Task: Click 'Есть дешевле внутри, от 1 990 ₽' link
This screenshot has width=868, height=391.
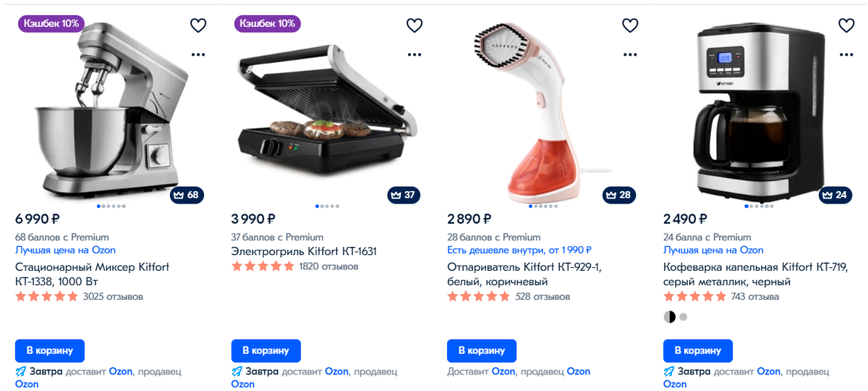Action: [x=519, y=250]
